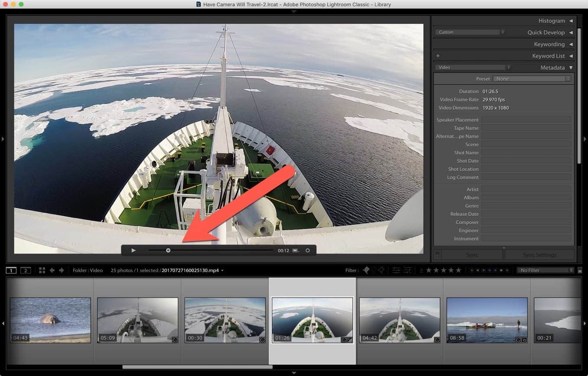Click the Play button on the video player

coord(134,250)
